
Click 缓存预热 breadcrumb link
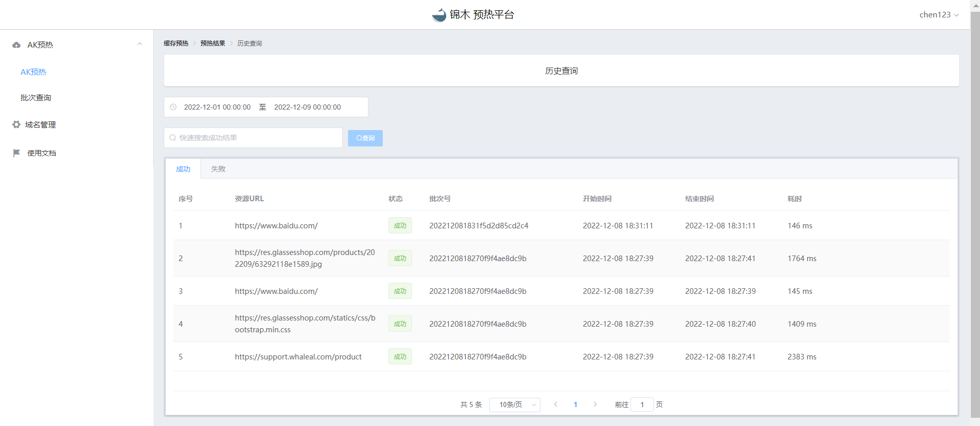coord(176,44)
